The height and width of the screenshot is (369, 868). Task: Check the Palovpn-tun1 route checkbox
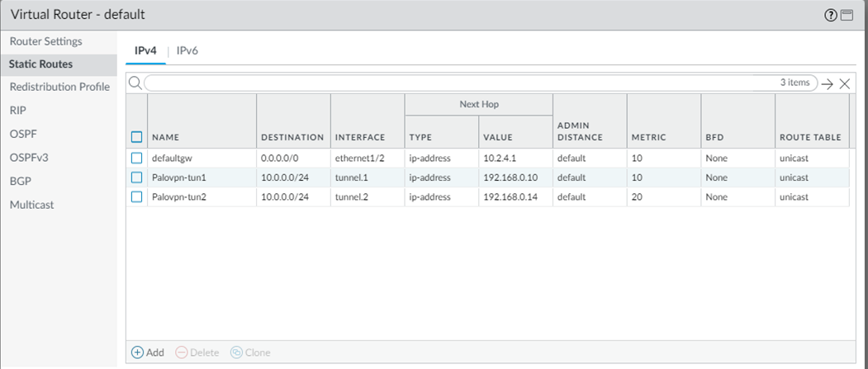click(x=137, y=177)
